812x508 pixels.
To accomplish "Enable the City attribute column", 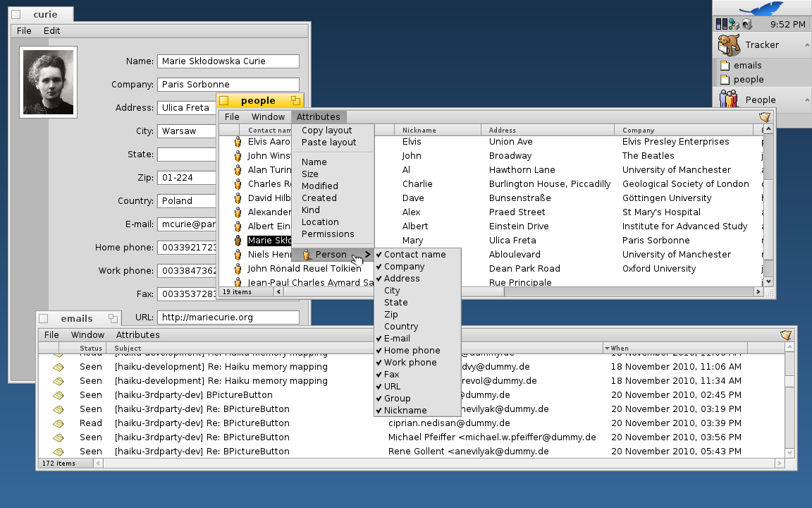I will [392, 291].
